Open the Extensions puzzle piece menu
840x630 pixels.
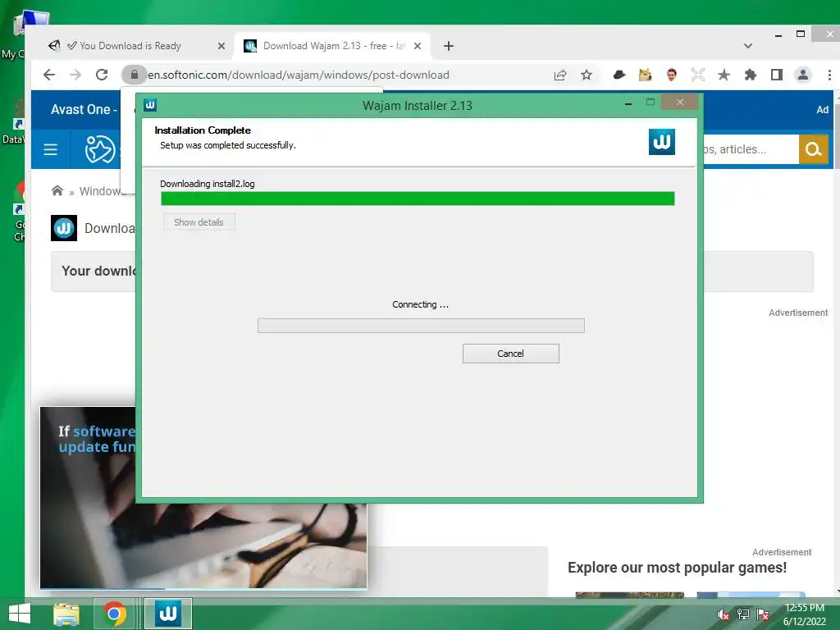click(x=751, y=75)
